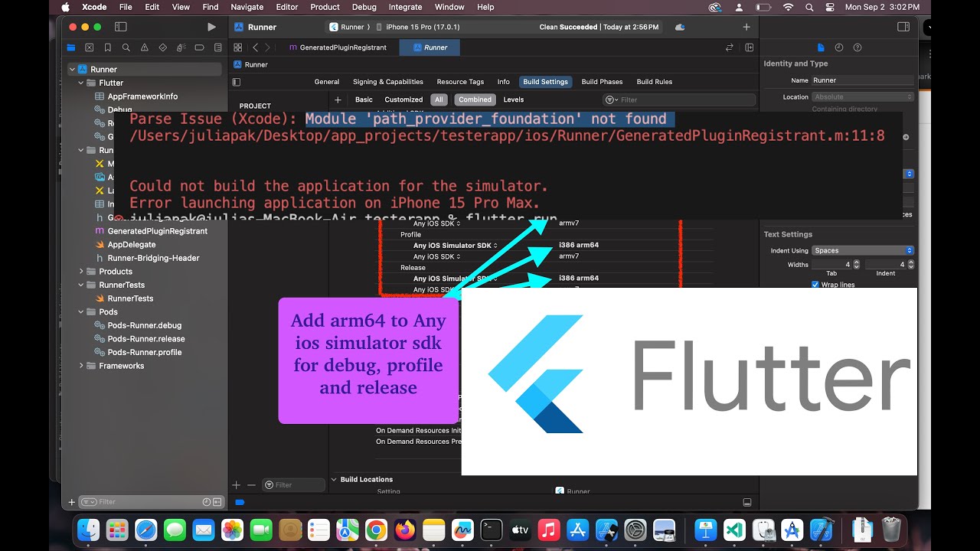Open the Issue navigator warning icon
980x551 pixels.
pos(145,47)
